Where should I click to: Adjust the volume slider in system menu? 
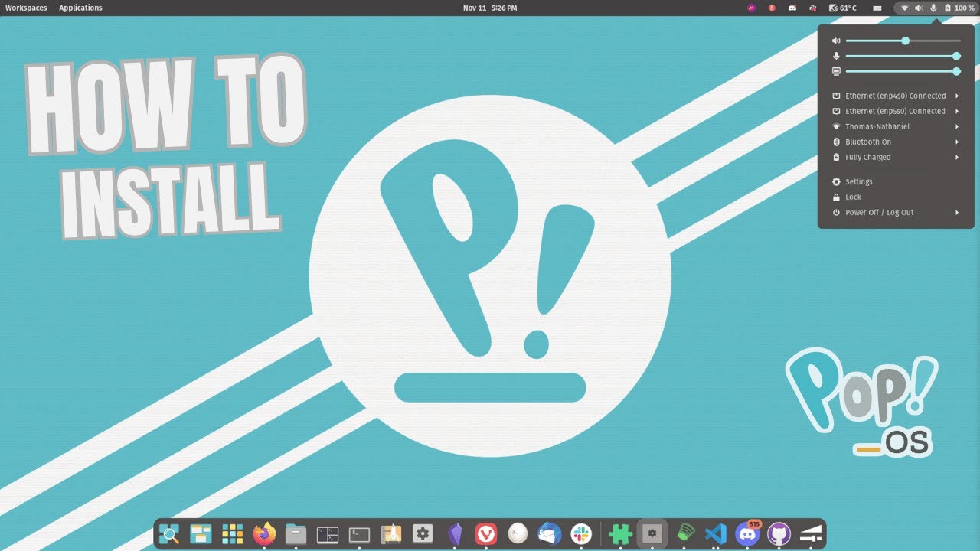(x=903, y=41)
